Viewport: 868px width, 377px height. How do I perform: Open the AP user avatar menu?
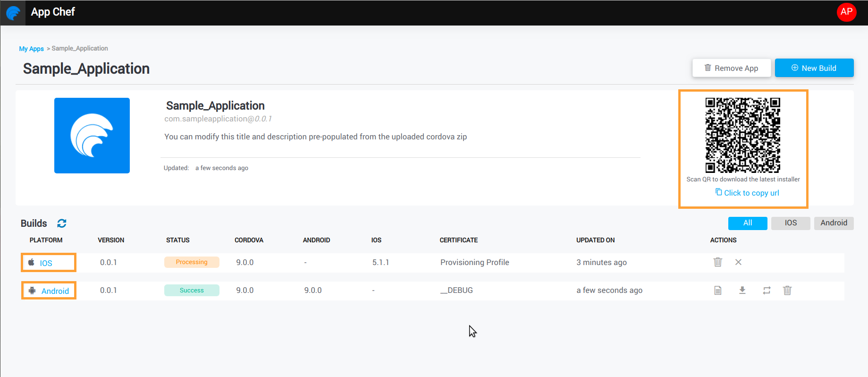pyautogui.click(x=846, y=12)
